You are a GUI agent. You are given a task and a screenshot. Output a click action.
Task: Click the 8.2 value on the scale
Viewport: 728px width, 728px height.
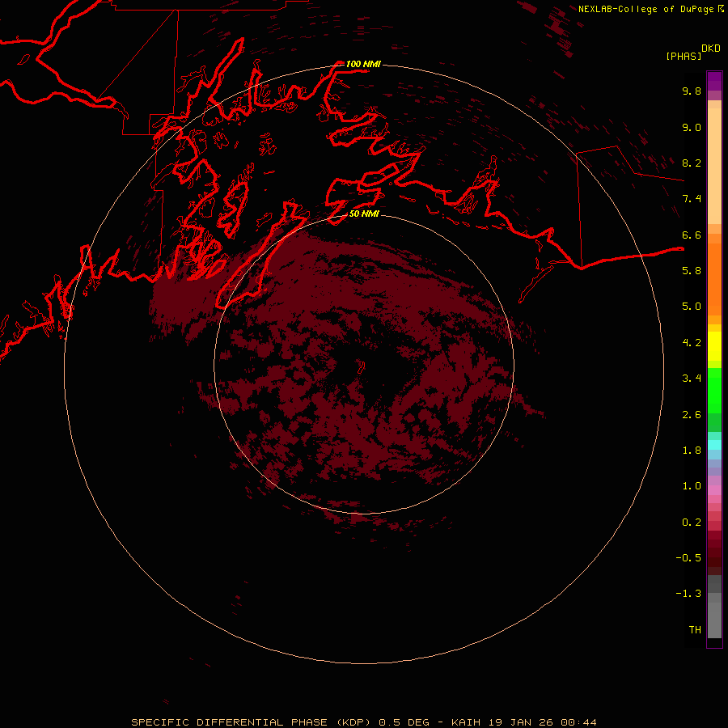tap(692, 163)
